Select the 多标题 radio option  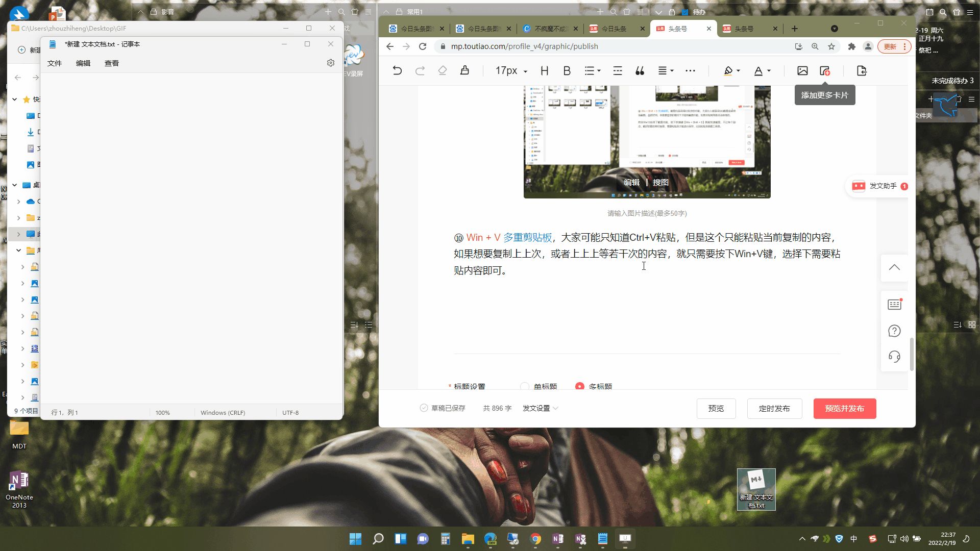580,386
